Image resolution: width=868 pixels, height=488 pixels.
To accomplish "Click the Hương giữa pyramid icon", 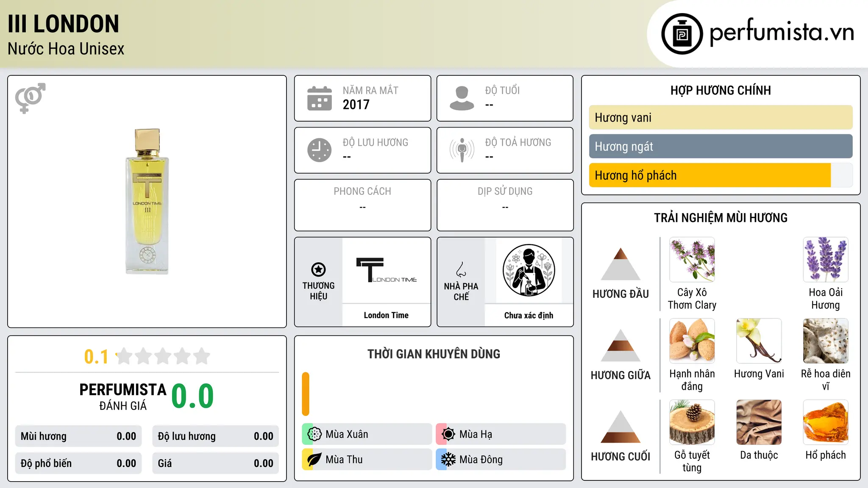I will coord(620,345).
